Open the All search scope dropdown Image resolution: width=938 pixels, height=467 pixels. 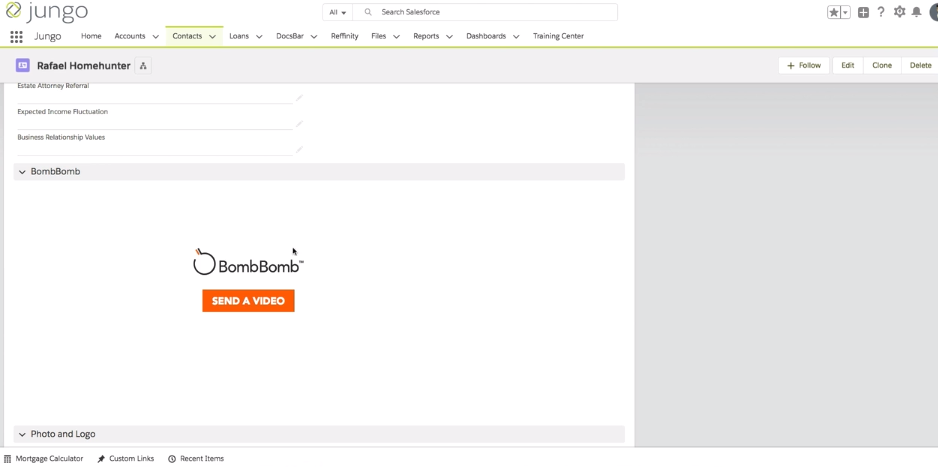[337, 12]
